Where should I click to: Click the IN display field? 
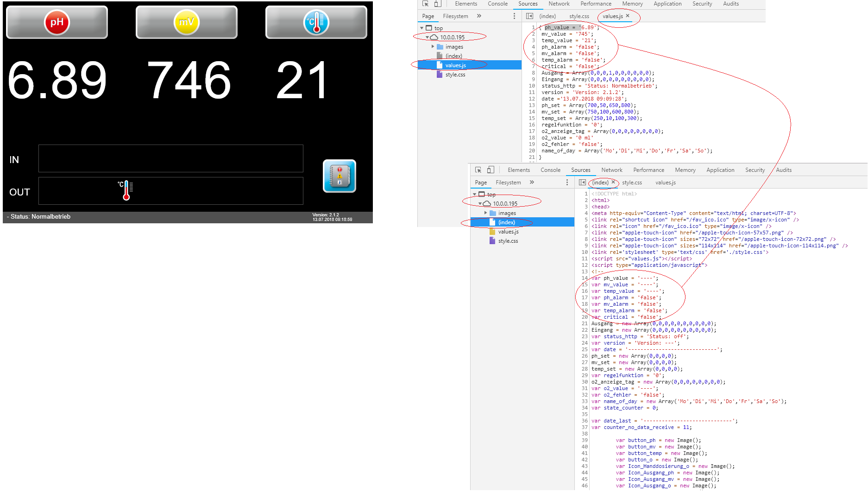[x=171, y=158]
